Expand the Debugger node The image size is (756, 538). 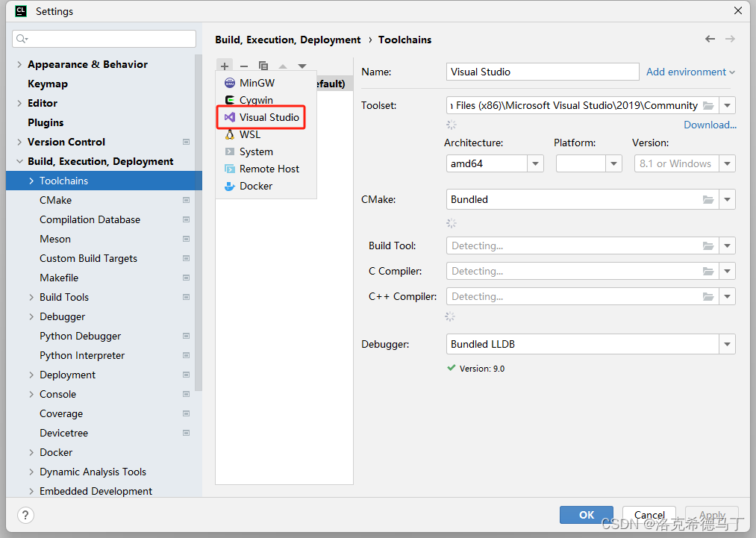(x=31, y=316)
